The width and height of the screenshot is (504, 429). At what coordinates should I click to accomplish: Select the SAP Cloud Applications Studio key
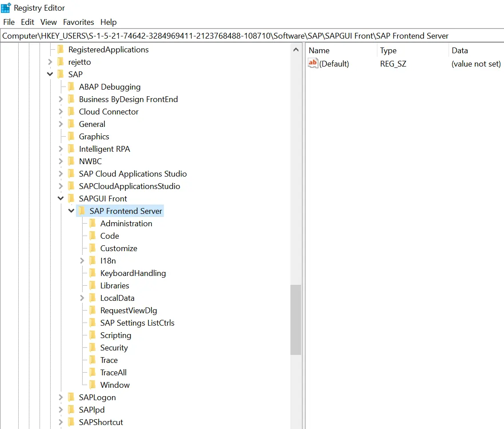point(133,174)
